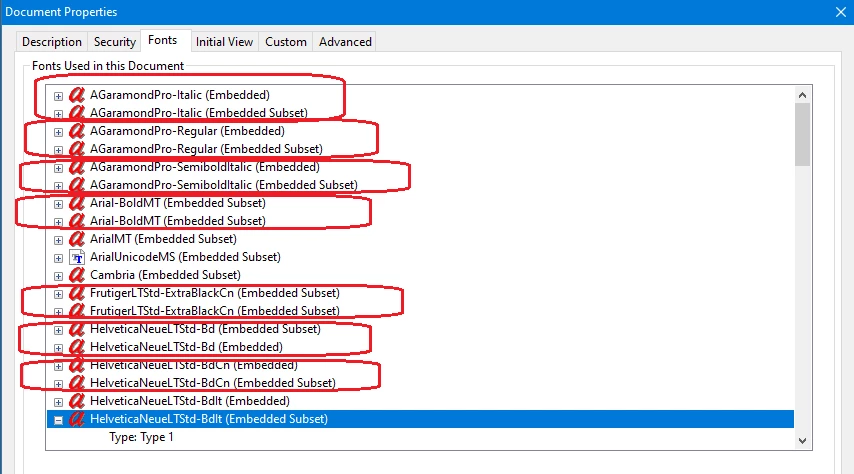The width and height of the screenshot is (854, 474).
Task: Expand HelveticaNeueLTStd-BdCn (Embedded) details
Action: 58,366
